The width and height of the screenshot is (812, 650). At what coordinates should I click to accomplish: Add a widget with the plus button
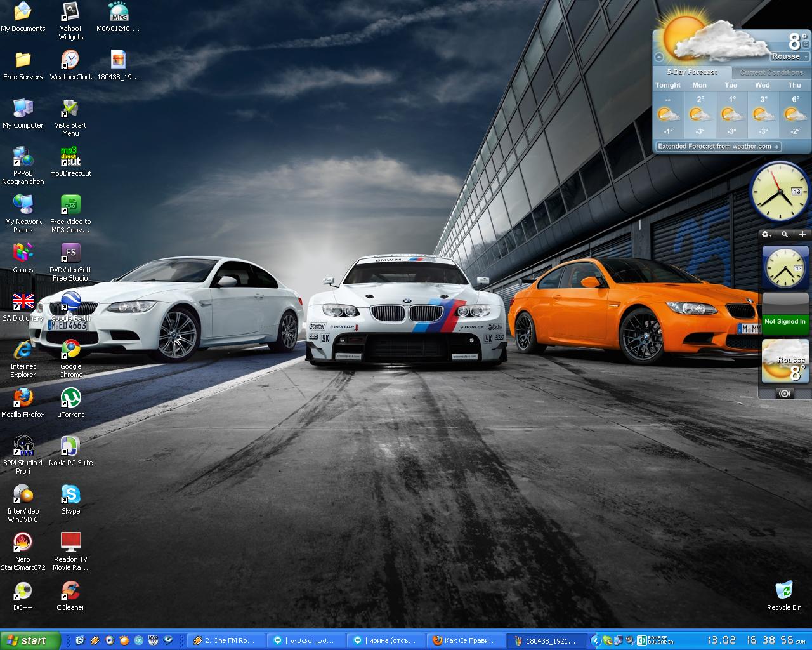[x=802, y=234]
